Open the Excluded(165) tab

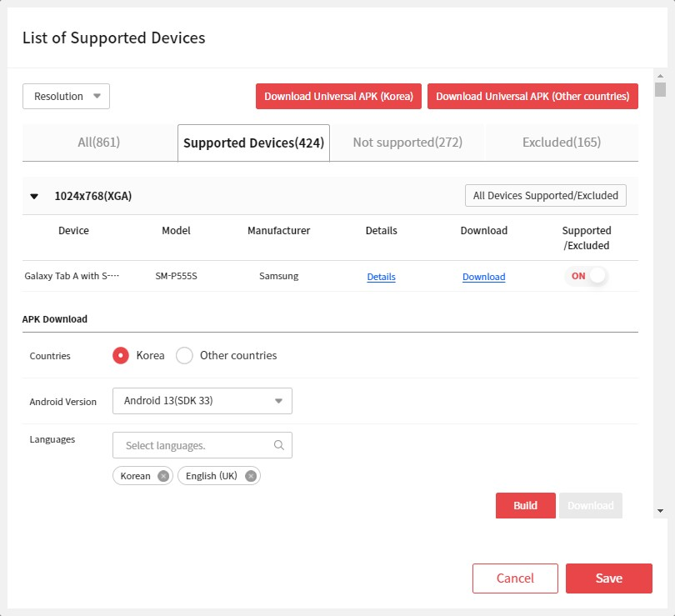pyautogui.click(x=561, y=143)
